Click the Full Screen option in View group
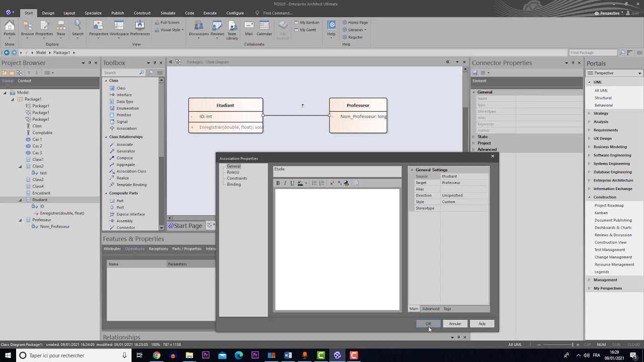Viewport: 644px width, 362px height. point(167,23)
